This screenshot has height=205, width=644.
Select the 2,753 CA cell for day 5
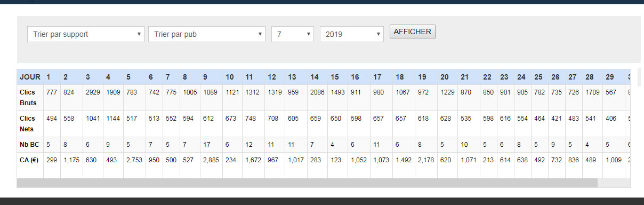click(134, 159)
